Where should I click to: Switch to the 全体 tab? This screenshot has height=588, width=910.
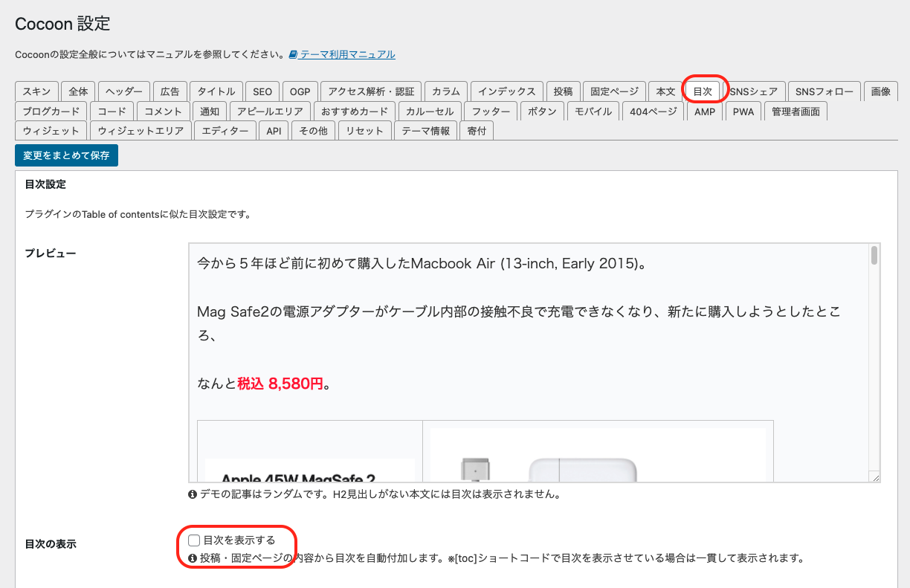78,91
